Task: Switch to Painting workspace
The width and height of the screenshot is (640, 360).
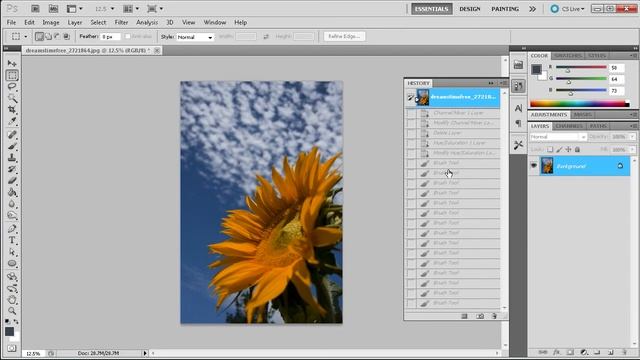Action: 505,9
